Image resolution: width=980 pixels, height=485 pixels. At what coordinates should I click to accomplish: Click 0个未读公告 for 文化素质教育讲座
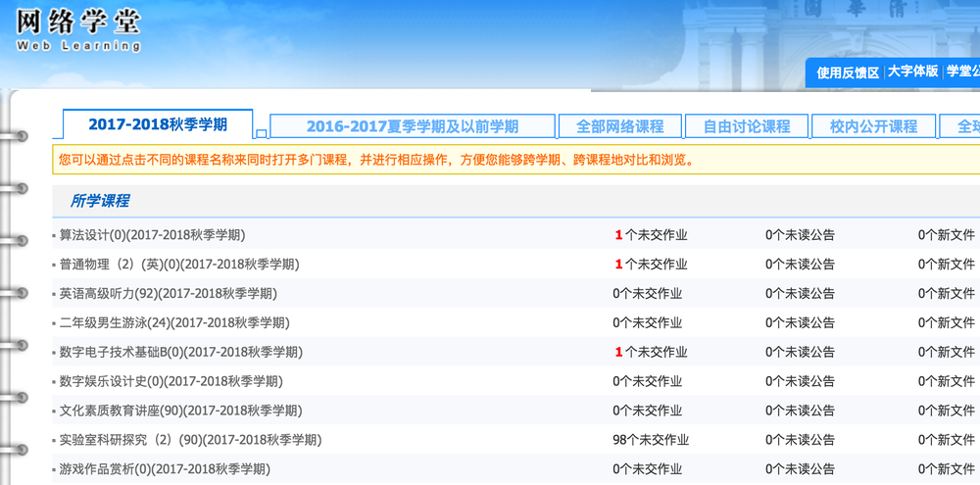click(x=800, y=411)
